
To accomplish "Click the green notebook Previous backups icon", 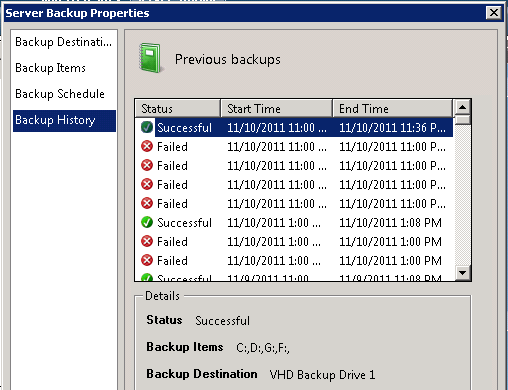I will click(151, 58).
